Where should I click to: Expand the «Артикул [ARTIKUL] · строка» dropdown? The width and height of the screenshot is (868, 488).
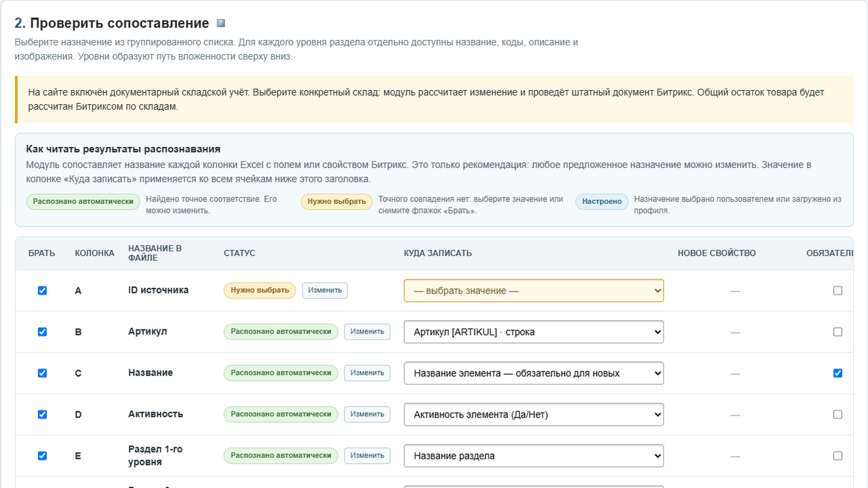pyautogui.click(x=534, y=332)
